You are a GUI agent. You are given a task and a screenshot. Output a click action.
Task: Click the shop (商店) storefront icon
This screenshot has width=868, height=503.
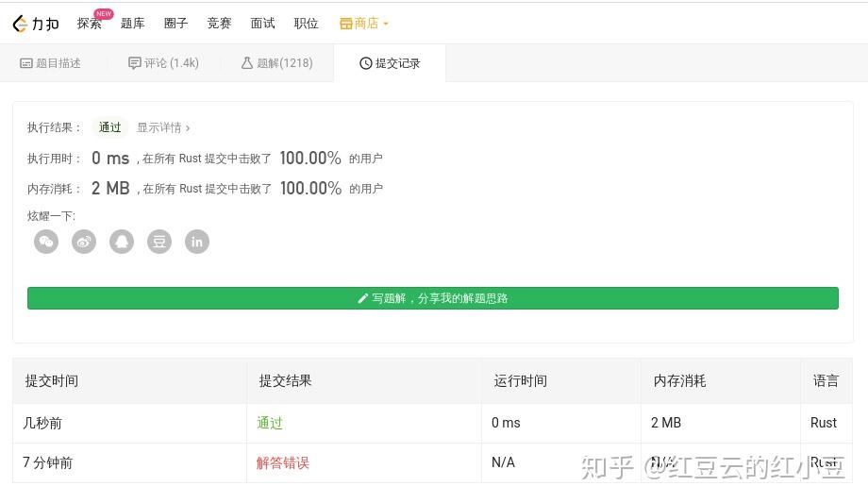pos(345,24)
